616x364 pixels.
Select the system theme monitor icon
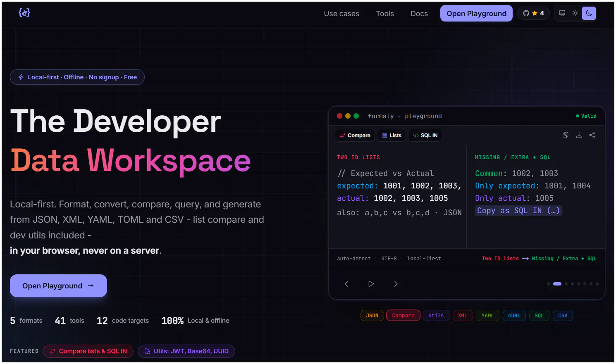(562, 13)
